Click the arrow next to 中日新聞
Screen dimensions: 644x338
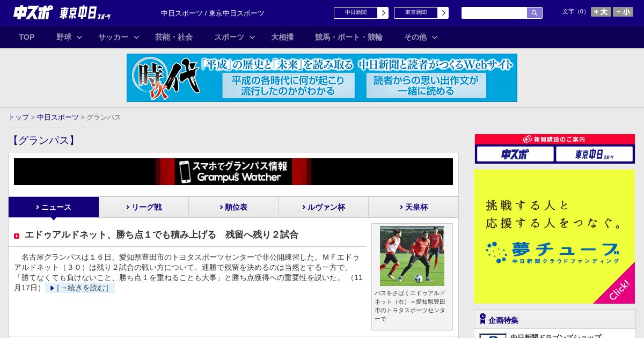tap(383, 13)
